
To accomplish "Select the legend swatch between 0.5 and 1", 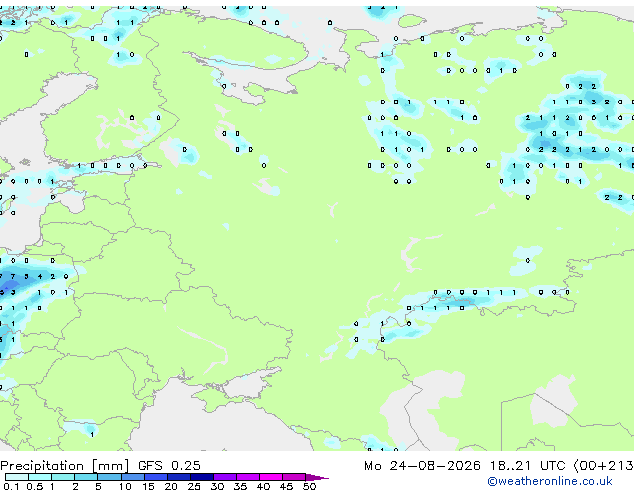I will (40, 477).
